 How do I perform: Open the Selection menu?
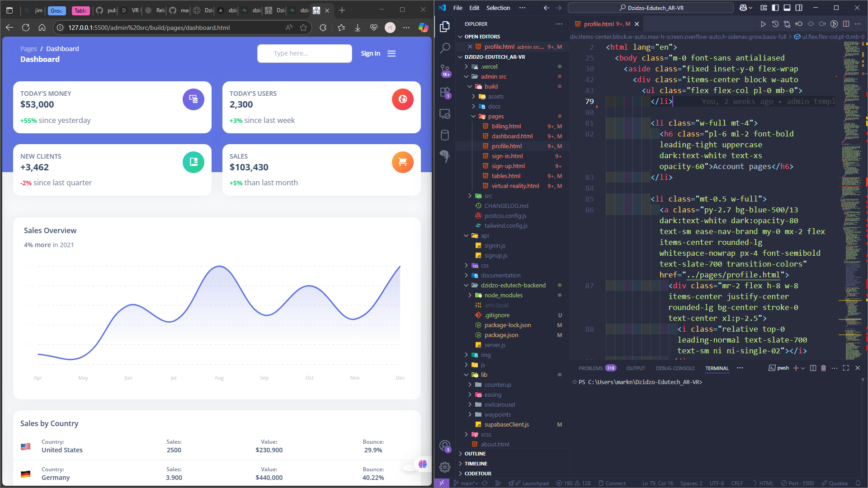[498, 8]
